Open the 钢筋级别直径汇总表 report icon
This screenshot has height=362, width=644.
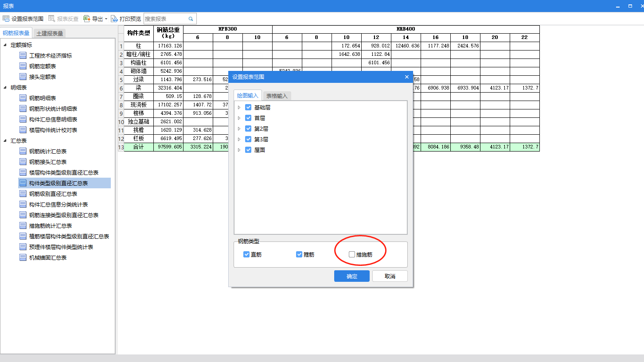point(23,194)
